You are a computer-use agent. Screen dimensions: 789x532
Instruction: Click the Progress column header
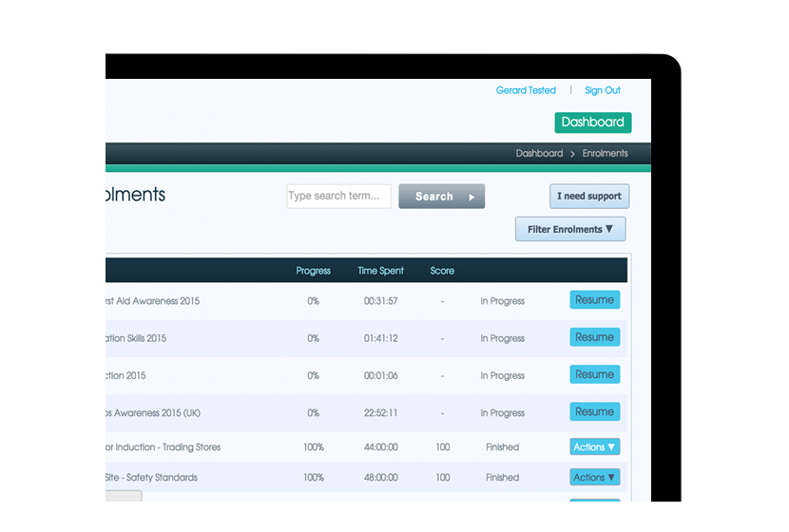tap(313, 271)
